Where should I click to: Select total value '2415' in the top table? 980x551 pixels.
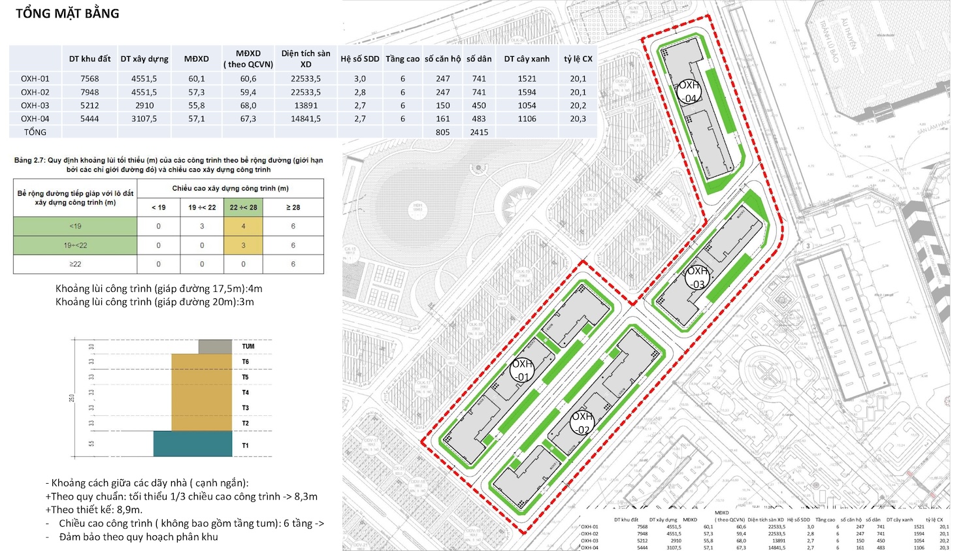point(479,132)
